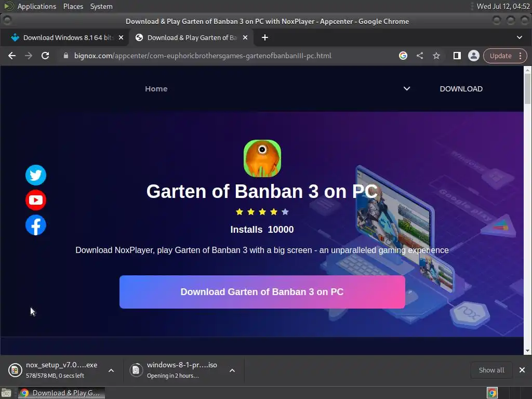The image size is (532, 399).
Task: Click the address bar URL
Action: point(203,56)
